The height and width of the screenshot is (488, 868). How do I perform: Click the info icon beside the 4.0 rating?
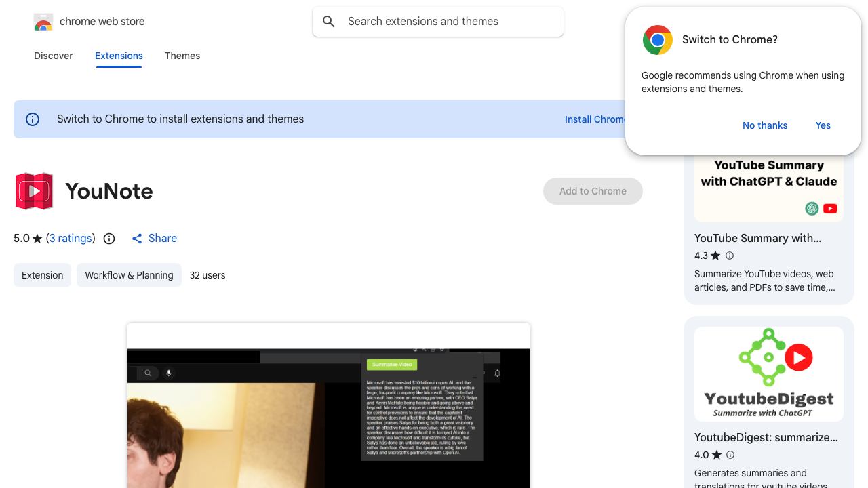tap(730, 455)
